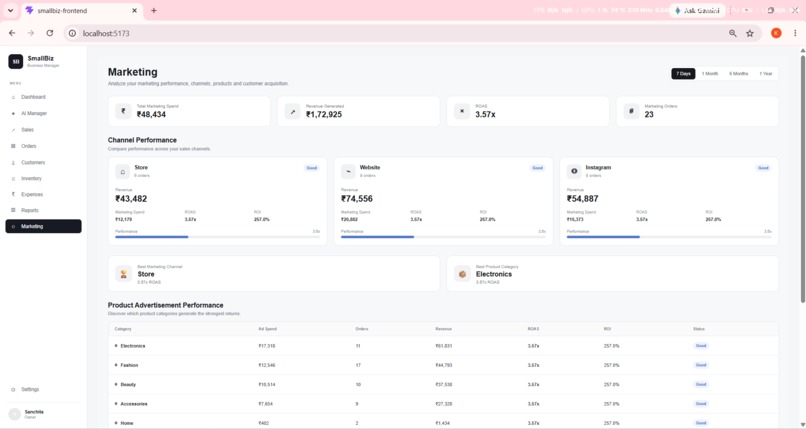Open the Chrome three-dot menu
Screen dimensions: 806x429
coord(795,33)
